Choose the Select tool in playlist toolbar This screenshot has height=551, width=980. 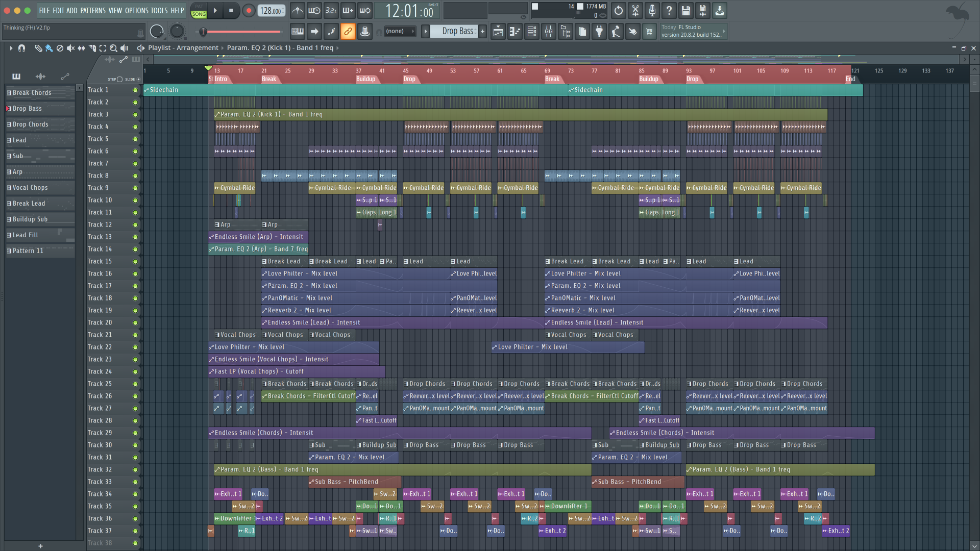[x=103, y=48]
